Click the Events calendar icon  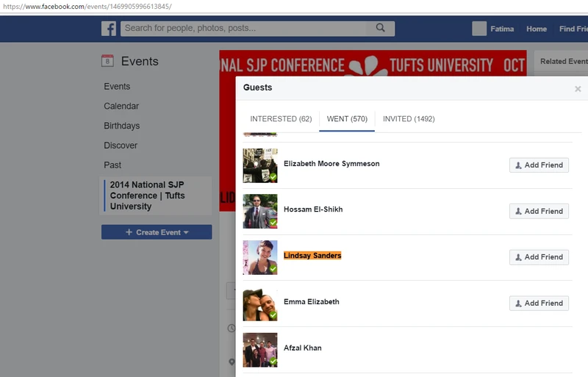tap(107, 61)
